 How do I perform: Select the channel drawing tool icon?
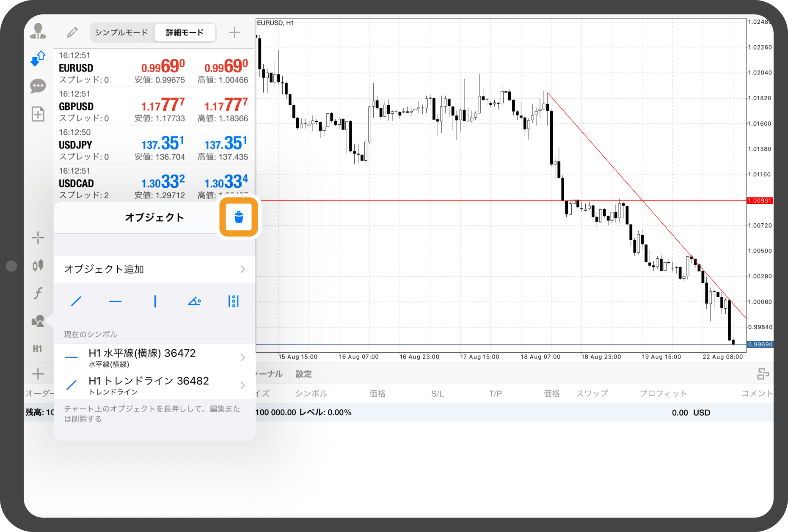234,302
